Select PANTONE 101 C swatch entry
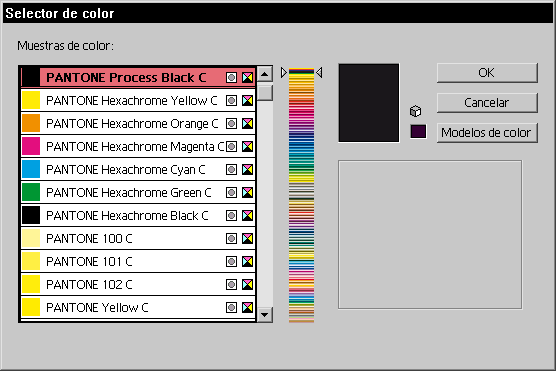Viewport: 556px width, 371px height. point(138,261)
